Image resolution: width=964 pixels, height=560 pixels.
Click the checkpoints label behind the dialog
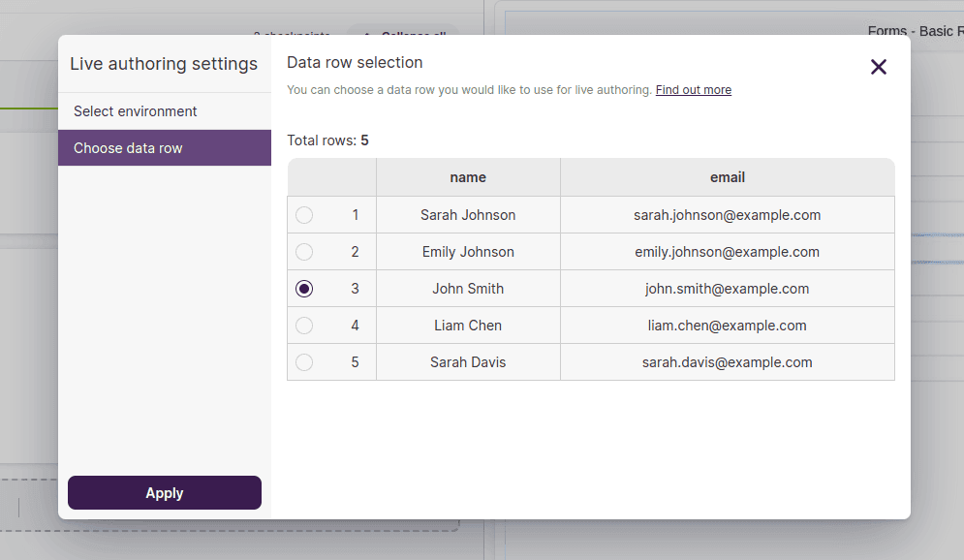pyautogui.click(x=292, y=35)
